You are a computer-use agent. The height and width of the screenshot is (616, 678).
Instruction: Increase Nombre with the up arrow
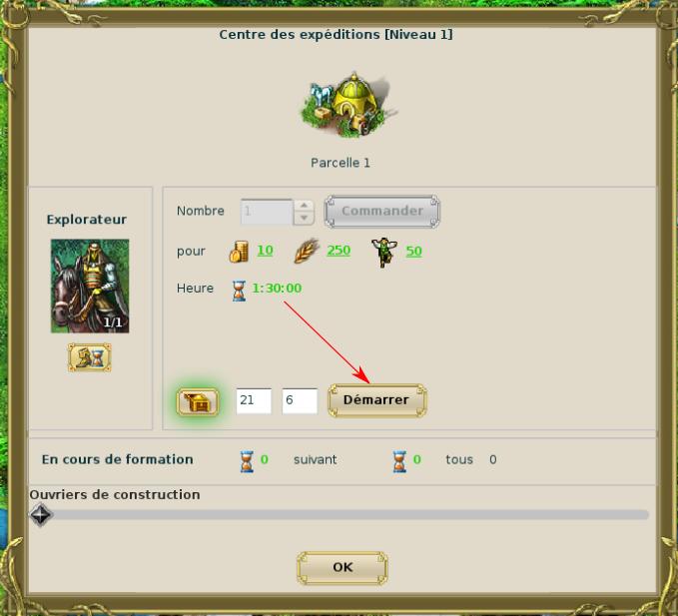(x=304, y=206)
